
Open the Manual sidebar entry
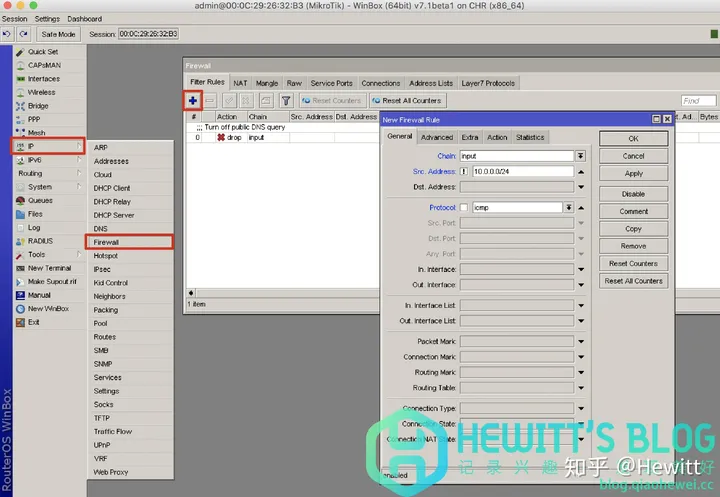(39, 295)
